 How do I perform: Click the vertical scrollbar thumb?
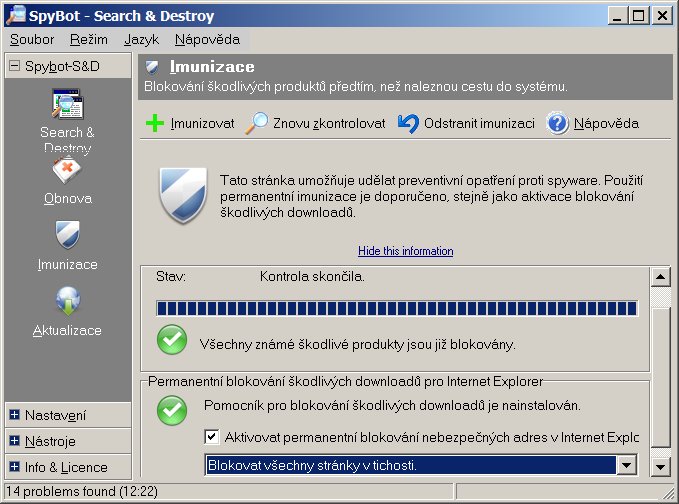(661, 378)
